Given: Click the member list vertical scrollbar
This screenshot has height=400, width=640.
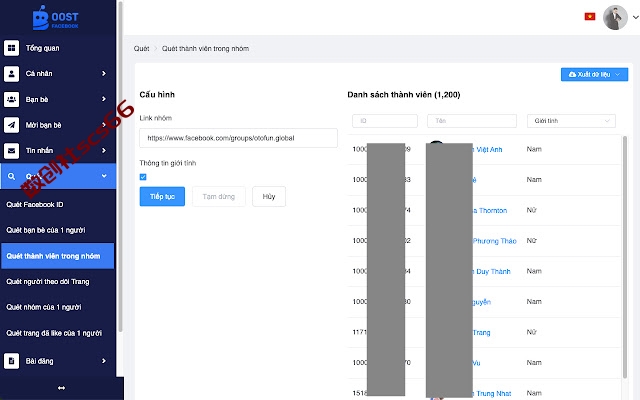Looking at the screenshot, I should [624, 257].
